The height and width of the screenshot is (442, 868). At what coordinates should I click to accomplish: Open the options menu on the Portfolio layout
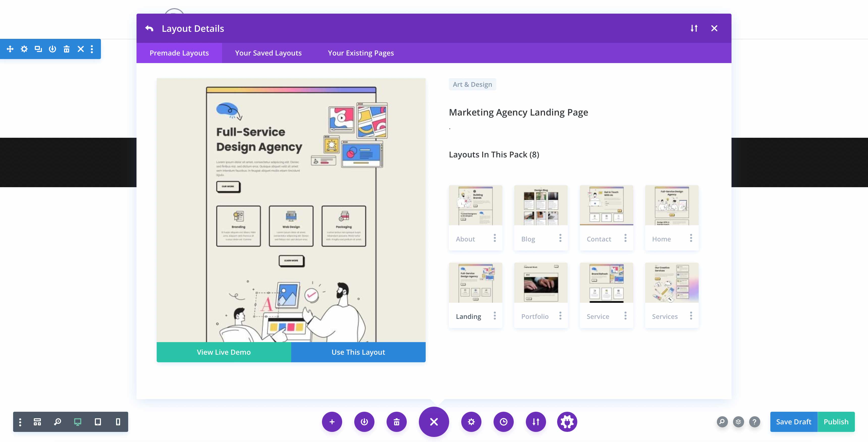click(560, 316)
